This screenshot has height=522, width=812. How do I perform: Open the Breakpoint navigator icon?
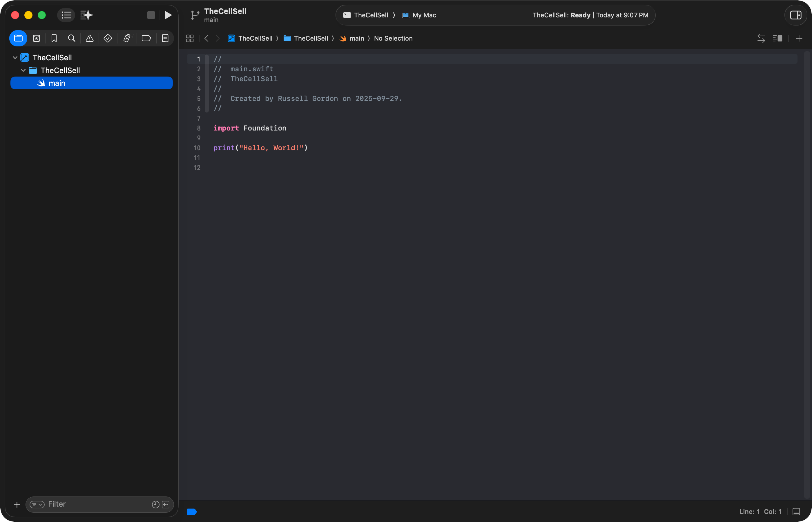146,38
